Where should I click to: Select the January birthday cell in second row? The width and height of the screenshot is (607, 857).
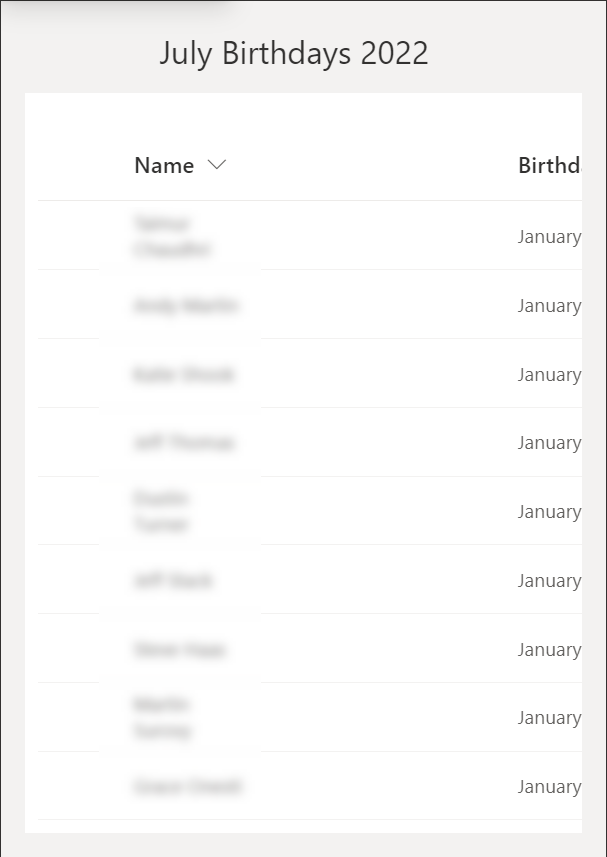click(549, 306)
